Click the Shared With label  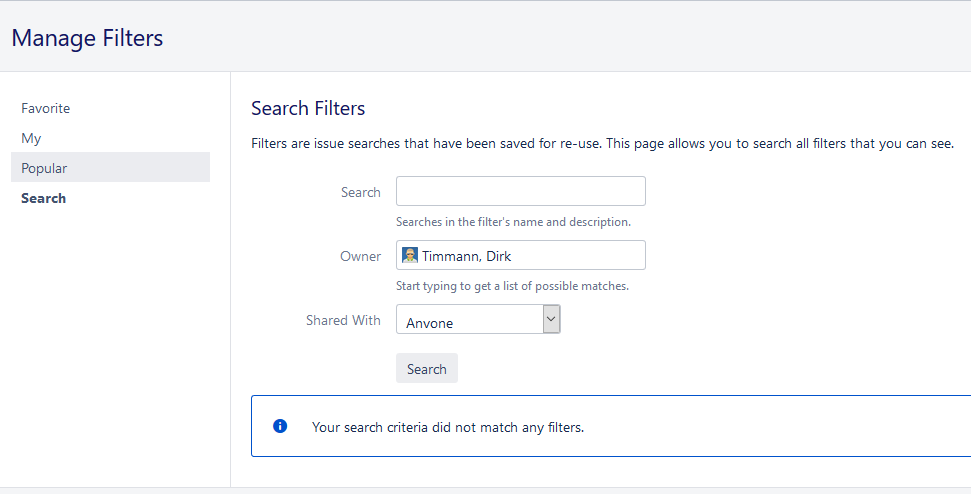pos(343,320)
